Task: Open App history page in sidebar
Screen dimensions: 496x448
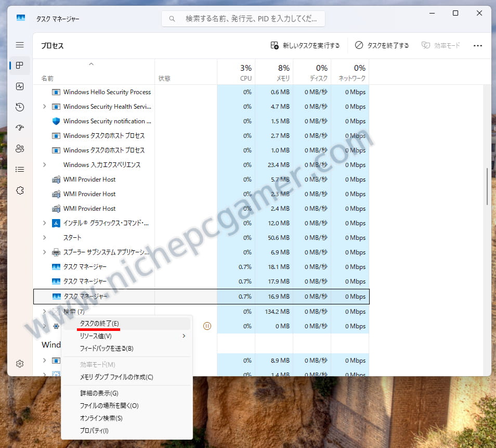Action: (x=20, y=107)
